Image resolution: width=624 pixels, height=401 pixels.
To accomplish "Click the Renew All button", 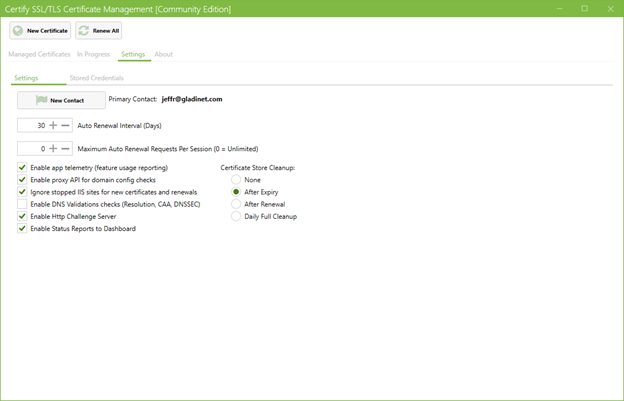I will [x=99, y=31].
